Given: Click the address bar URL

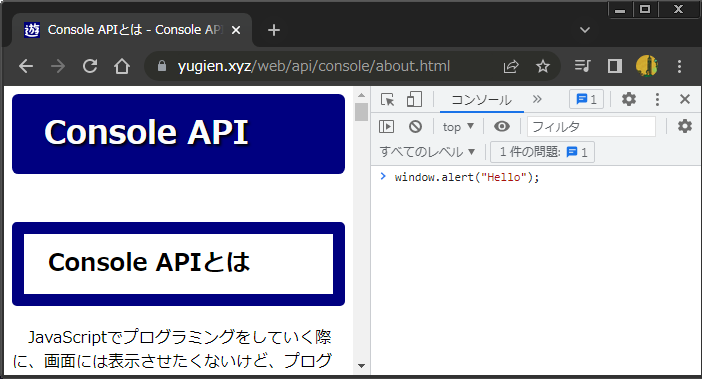Looking at the screenshot, I should click(x=314, y=66).
